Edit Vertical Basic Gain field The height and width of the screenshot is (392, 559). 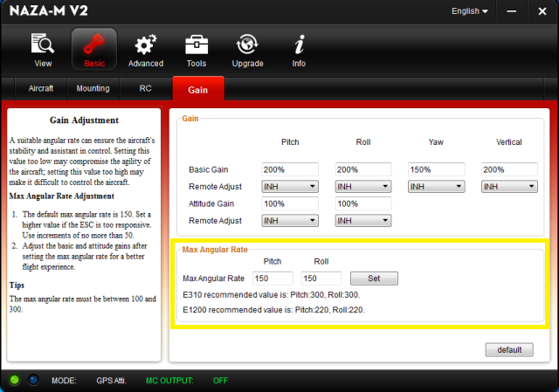pos(509,169)
